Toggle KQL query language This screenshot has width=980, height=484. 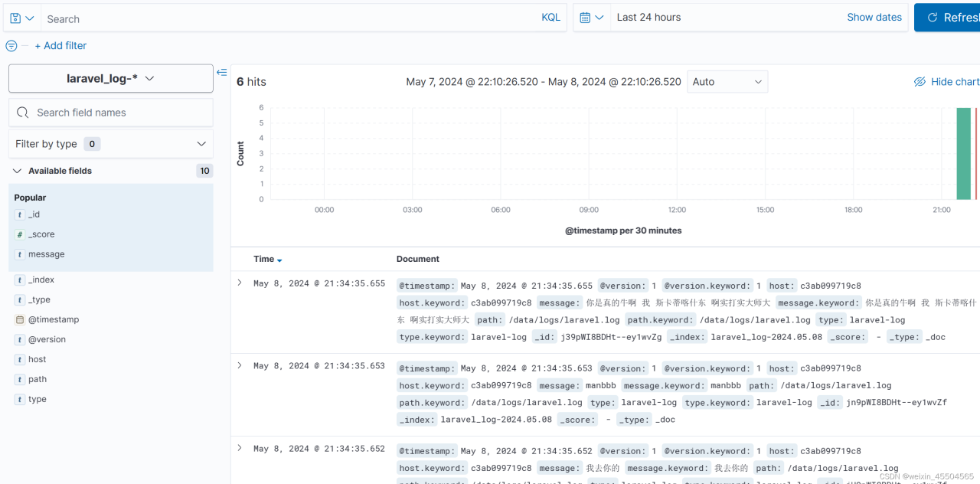(x=550, y=18)
